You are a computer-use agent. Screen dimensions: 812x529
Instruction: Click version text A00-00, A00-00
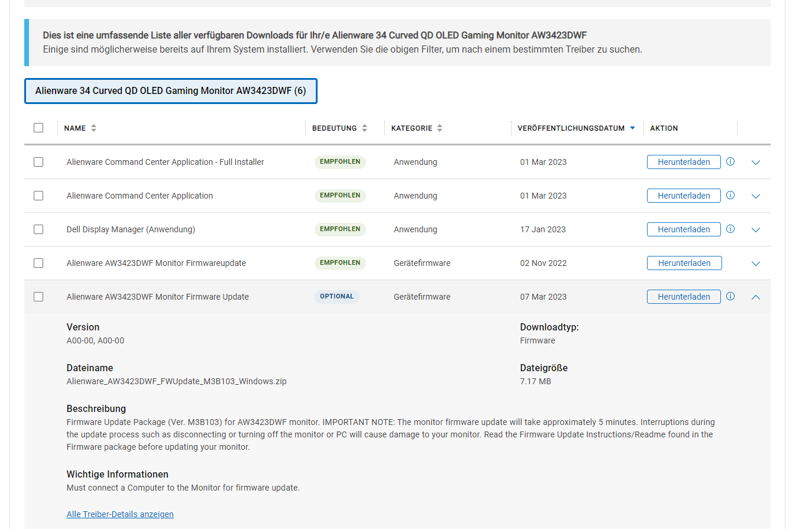[95, 340]
